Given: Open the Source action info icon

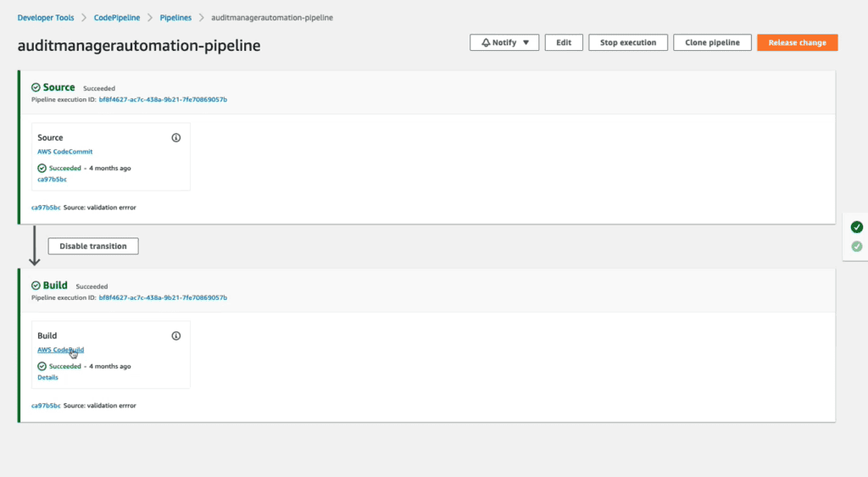Looking at the screenshot, I should click(x=176, y=138).
